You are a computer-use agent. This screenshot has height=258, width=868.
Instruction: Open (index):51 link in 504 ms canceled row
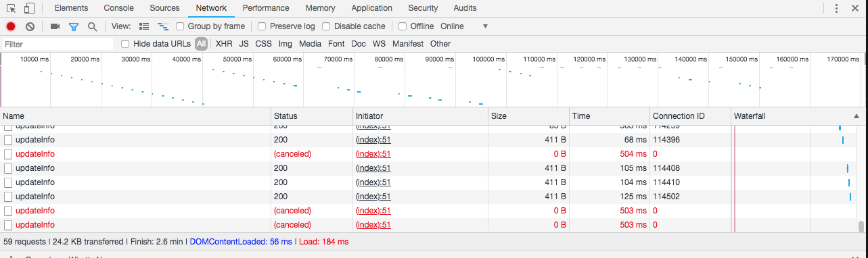coord(373,154)
